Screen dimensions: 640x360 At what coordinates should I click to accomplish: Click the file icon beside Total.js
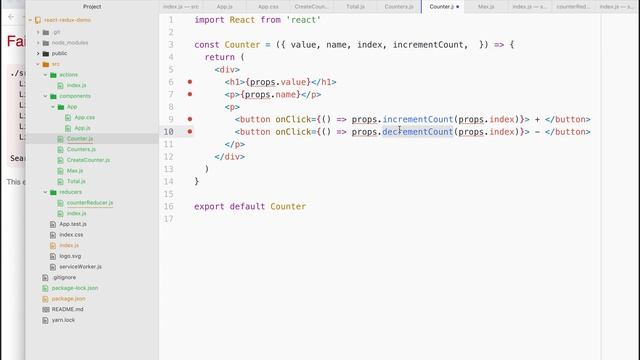[x=60, y=182]
